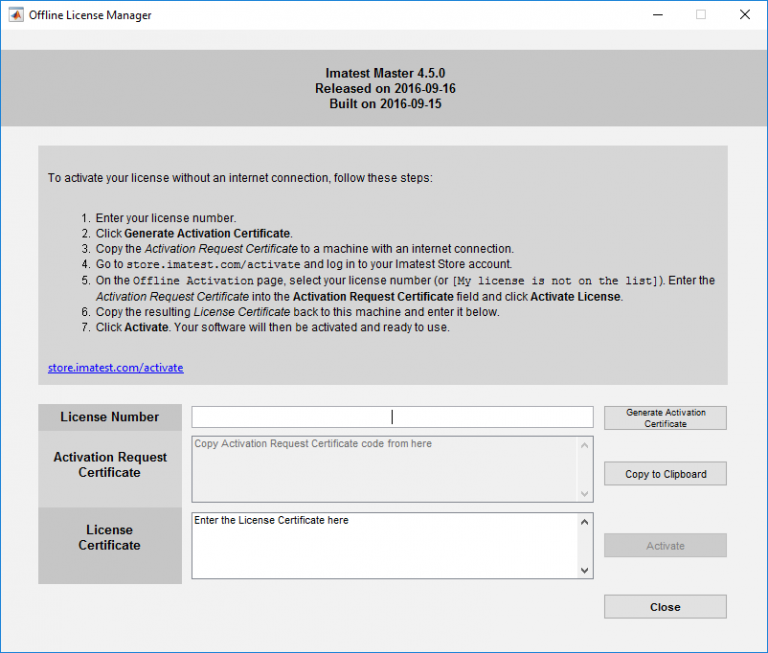Click the "Imatest Master 4.5.0" heading
The image size is (768, 653).
(385, 73)
